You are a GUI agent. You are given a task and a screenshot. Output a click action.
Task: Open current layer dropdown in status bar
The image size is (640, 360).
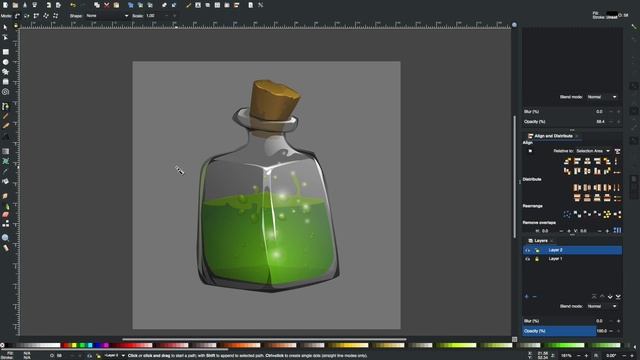[115, 356]
